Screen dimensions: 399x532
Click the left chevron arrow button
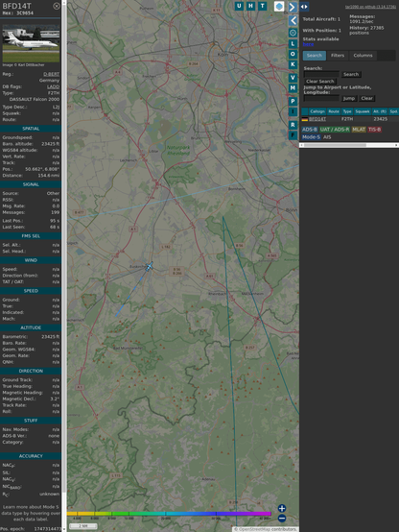point(293,21)
